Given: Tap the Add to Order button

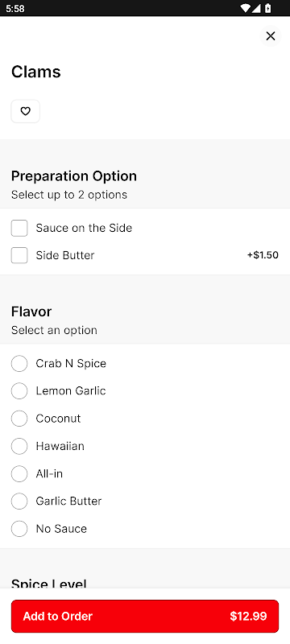Looking at the screenshot, I should [x=145, y=616].
